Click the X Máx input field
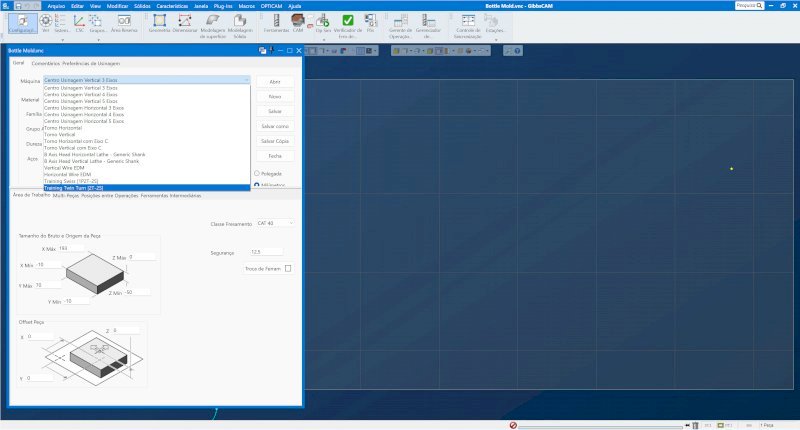The image size is (800, 430). [x=70, y=248]
